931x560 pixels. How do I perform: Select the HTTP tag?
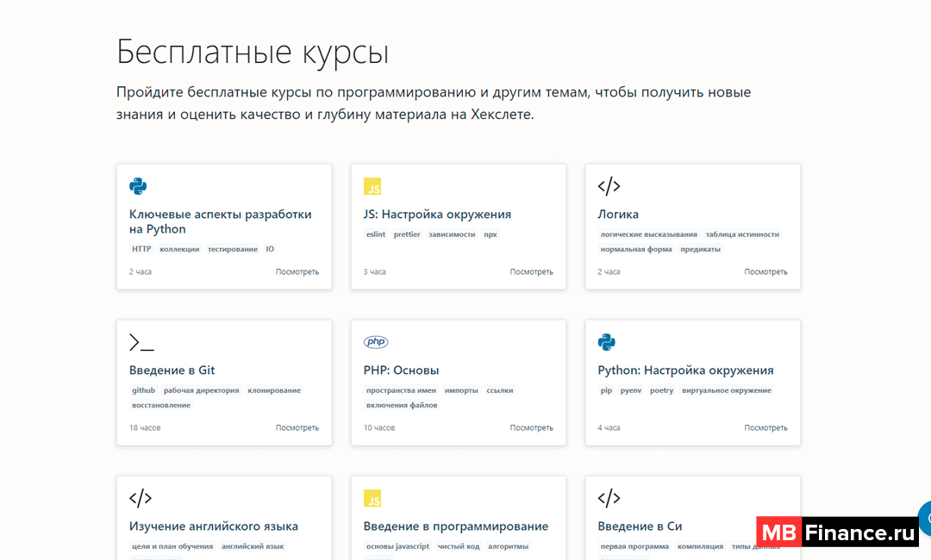141,249
